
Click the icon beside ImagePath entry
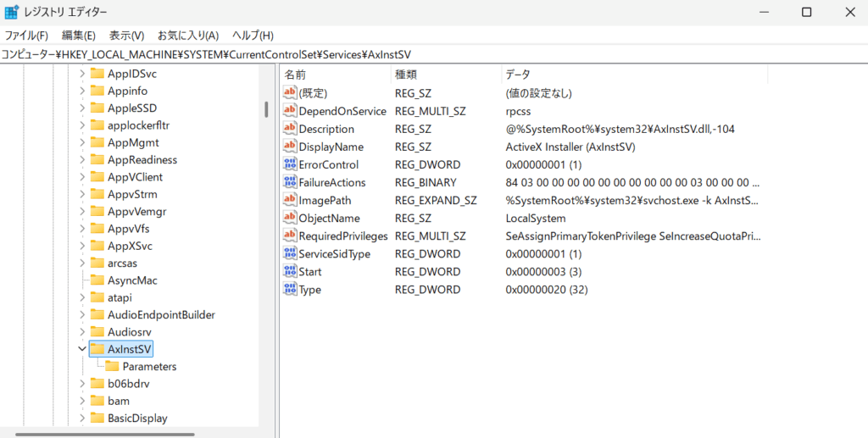pos(290,201)
